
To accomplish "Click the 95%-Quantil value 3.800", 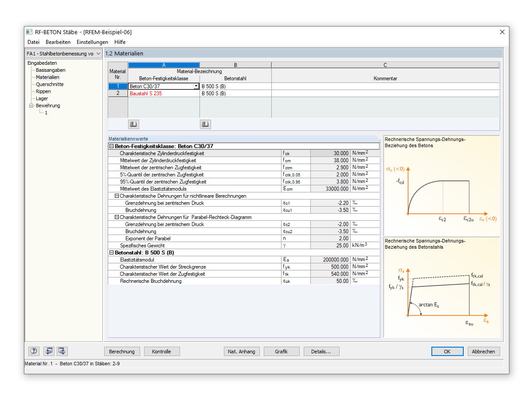I will [330, 181].
